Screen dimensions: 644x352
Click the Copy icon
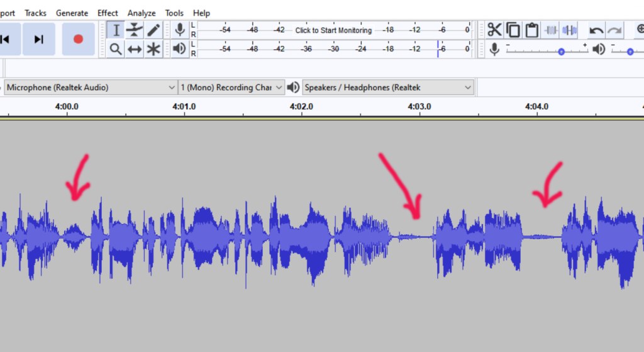pos(513,30)
